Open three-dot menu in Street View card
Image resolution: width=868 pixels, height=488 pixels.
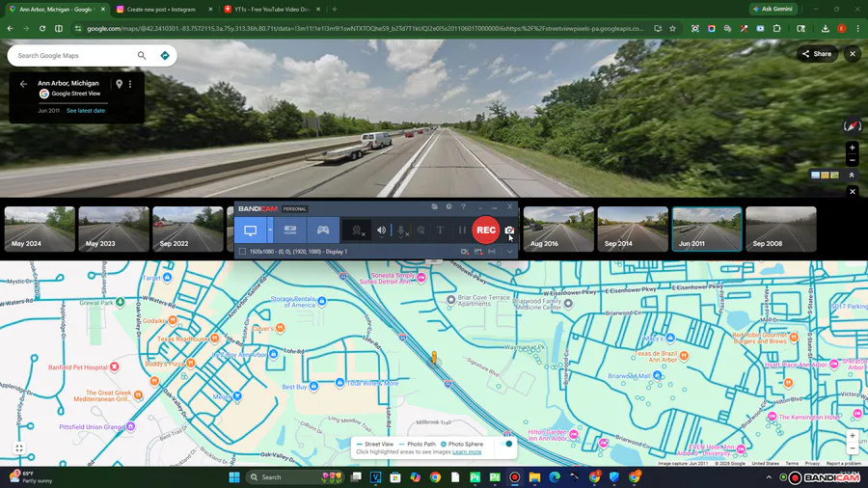point(130,84)
